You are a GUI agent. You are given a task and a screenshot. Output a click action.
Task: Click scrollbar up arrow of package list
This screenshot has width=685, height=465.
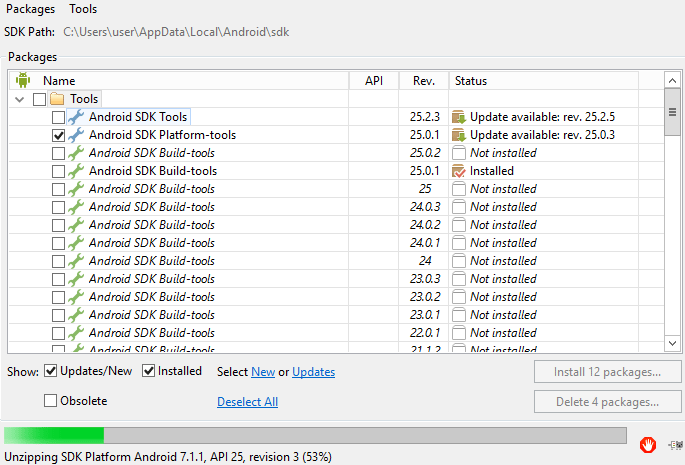click(672, 80)
